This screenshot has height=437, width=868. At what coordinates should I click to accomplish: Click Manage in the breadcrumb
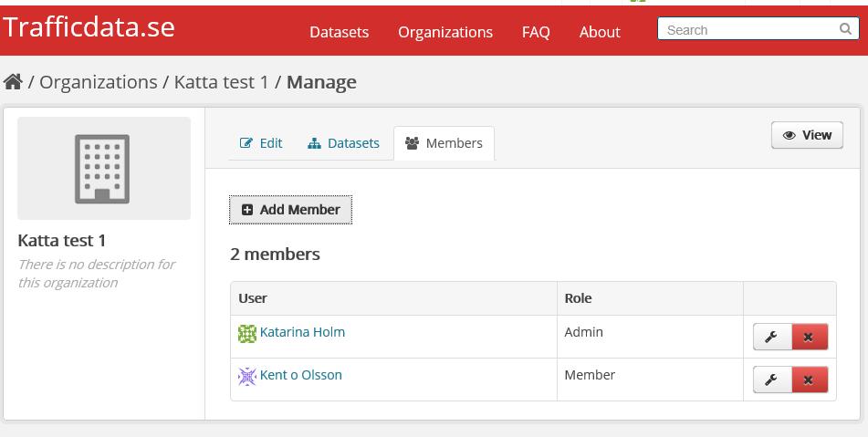coord(321,82)
